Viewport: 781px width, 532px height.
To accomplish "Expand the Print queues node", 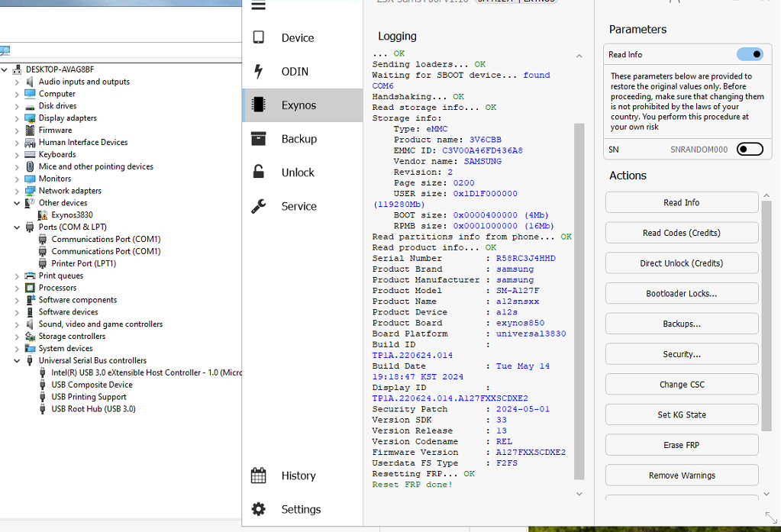I will [17, 276].
